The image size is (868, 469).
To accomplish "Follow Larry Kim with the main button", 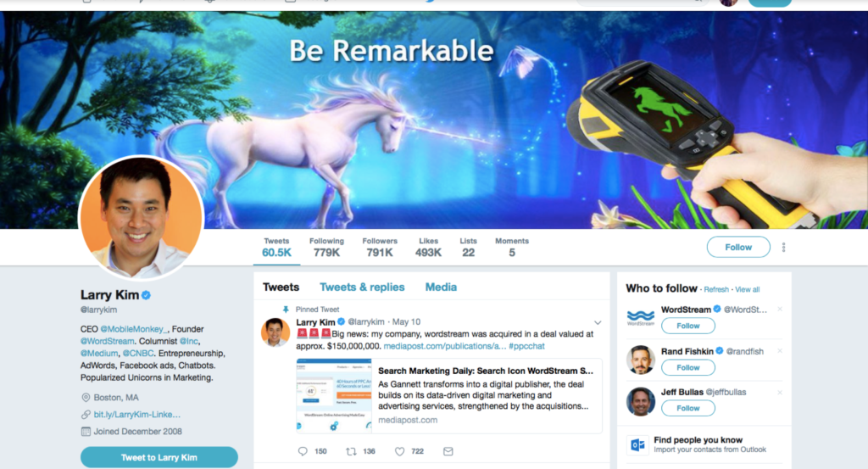I will click(x=738, y=247).
